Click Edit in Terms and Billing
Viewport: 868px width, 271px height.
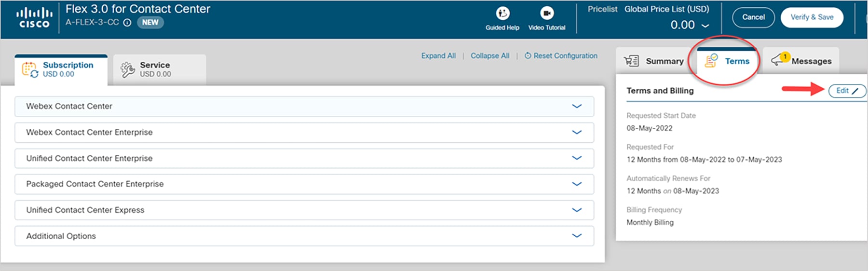tap(847, 91)
